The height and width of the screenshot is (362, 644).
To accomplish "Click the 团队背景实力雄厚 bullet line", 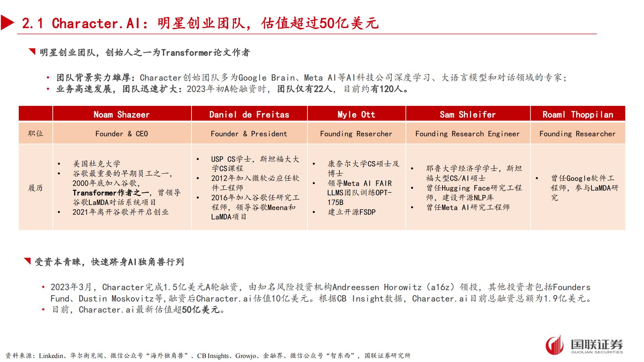I will point(312,77).
